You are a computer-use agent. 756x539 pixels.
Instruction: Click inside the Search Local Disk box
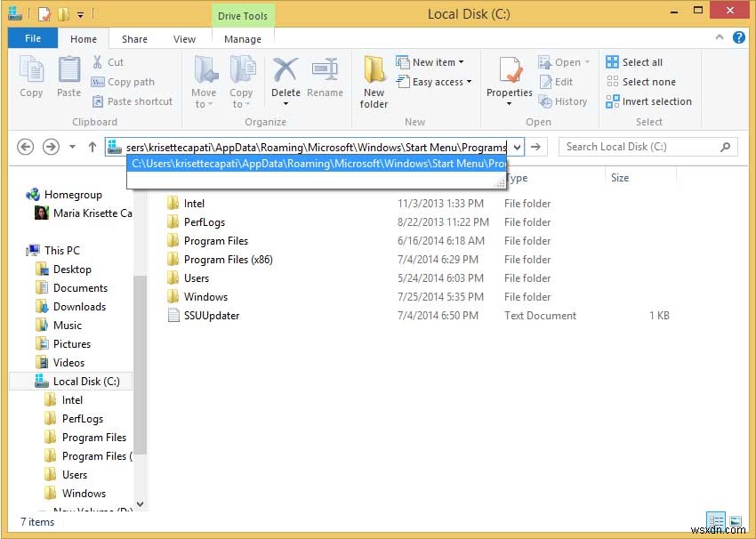(x=639, y=146)
